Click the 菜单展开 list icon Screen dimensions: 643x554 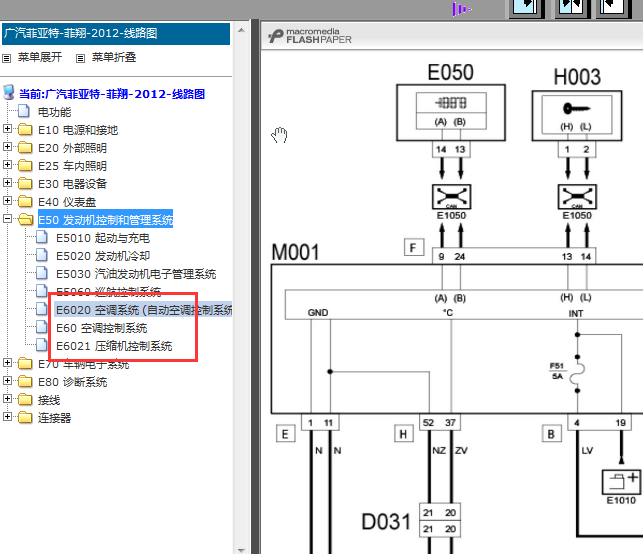[7, 58]
